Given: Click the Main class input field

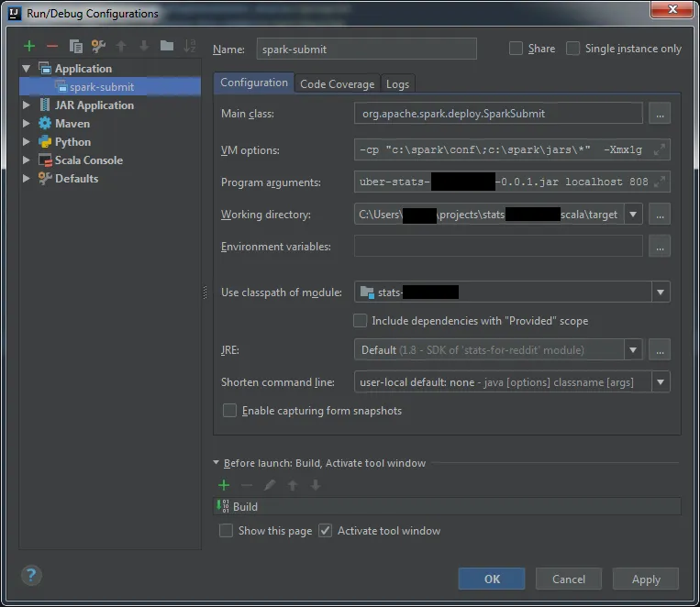Looking at the screenshot, I should tap(498, 114).
